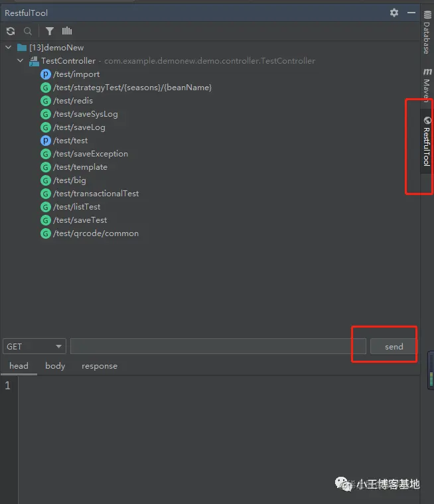Select the /test/saveException endpoint
Image resolution: width=434 pixels, height=504 pixels.
tap(90, 154)
